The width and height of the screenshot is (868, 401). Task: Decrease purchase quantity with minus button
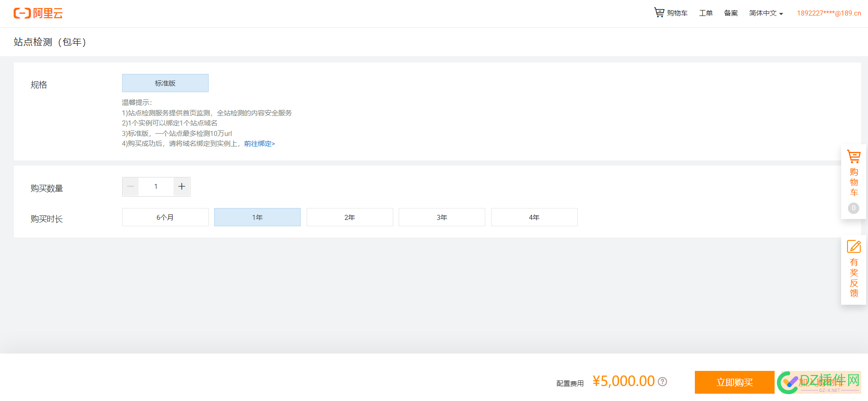point(130,187)
